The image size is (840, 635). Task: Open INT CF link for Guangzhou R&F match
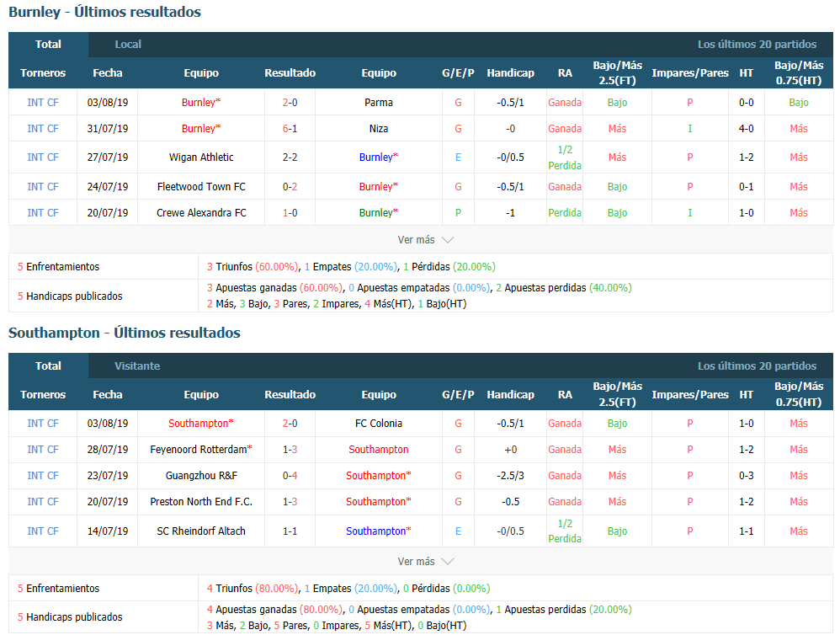point(43,475)
